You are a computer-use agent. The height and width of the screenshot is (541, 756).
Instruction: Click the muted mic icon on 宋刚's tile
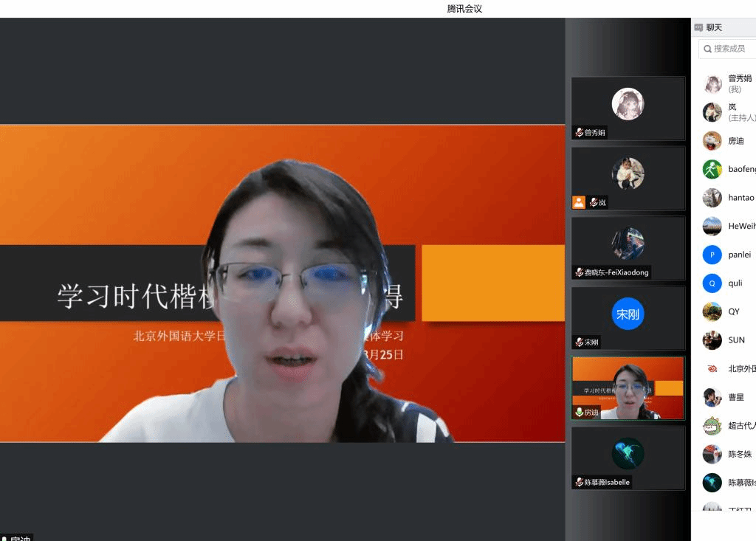click(x=580, y=342)
